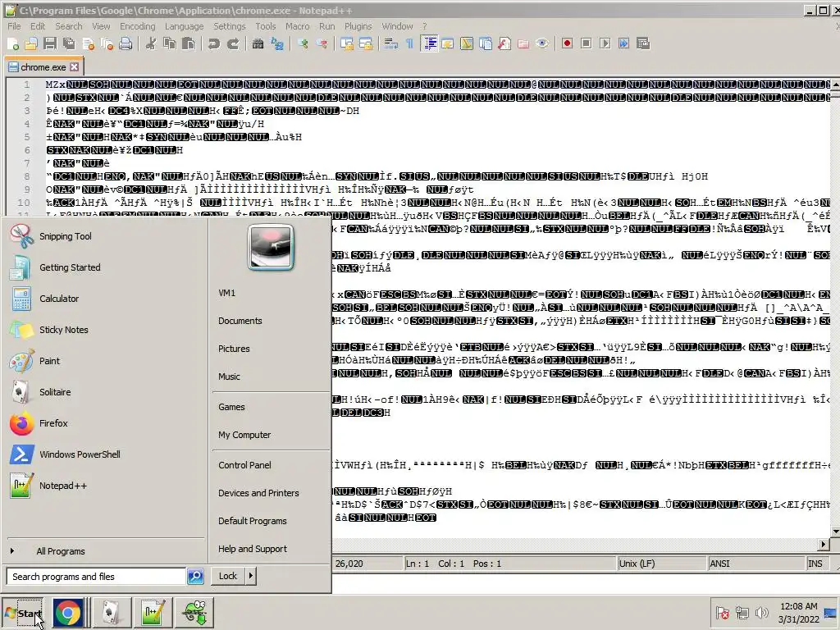Screen dimensions: 840x630
Task: Click the Zoom In toolbar icon
Action: pyautogui.click(x=303, y=44)
